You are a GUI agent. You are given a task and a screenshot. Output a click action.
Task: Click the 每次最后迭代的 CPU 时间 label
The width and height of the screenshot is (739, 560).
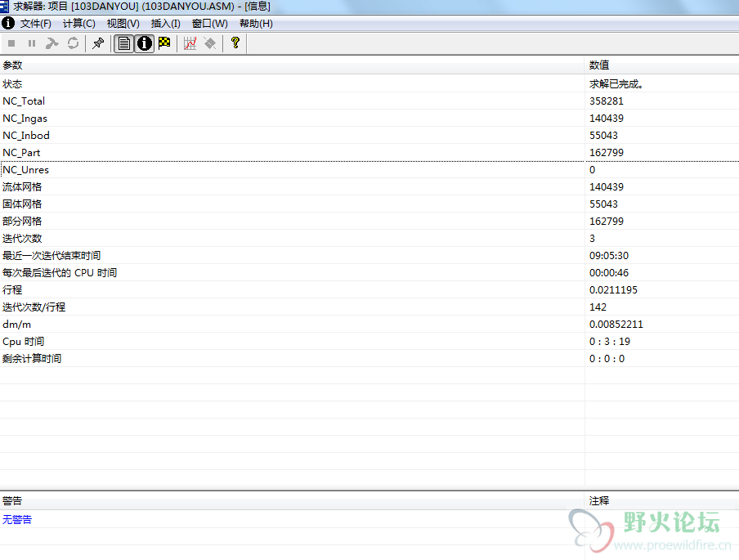pyautogui.click(x=60, y=272)
